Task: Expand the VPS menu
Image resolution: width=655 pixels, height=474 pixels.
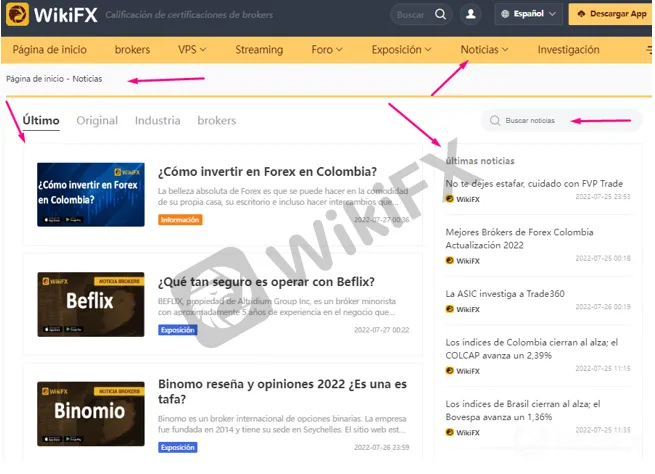Action: coord(192,50)
